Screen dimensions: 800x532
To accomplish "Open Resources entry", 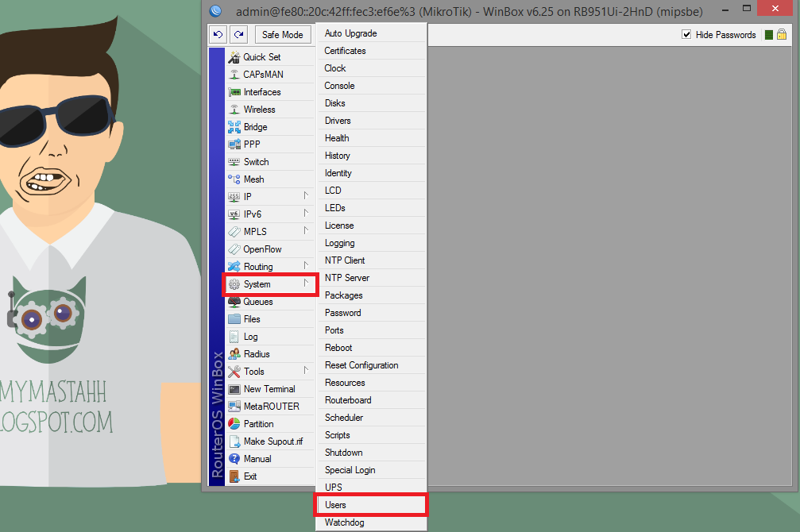I will point(372,383).
